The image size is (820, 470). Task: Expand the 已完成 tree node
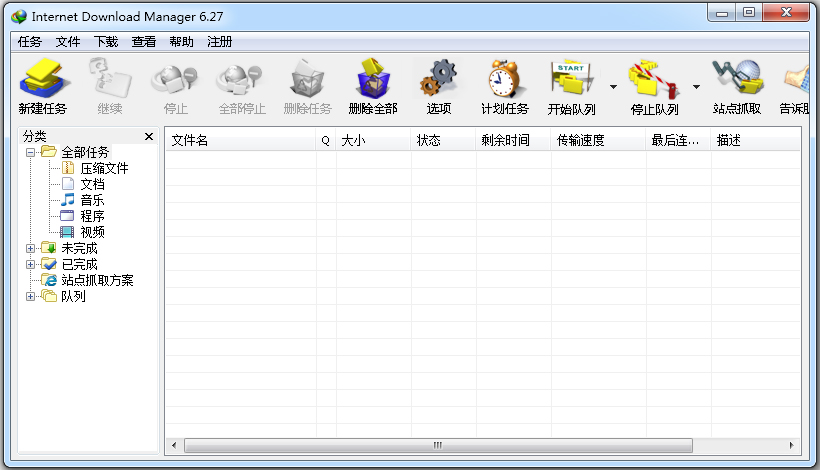point(31,264)
